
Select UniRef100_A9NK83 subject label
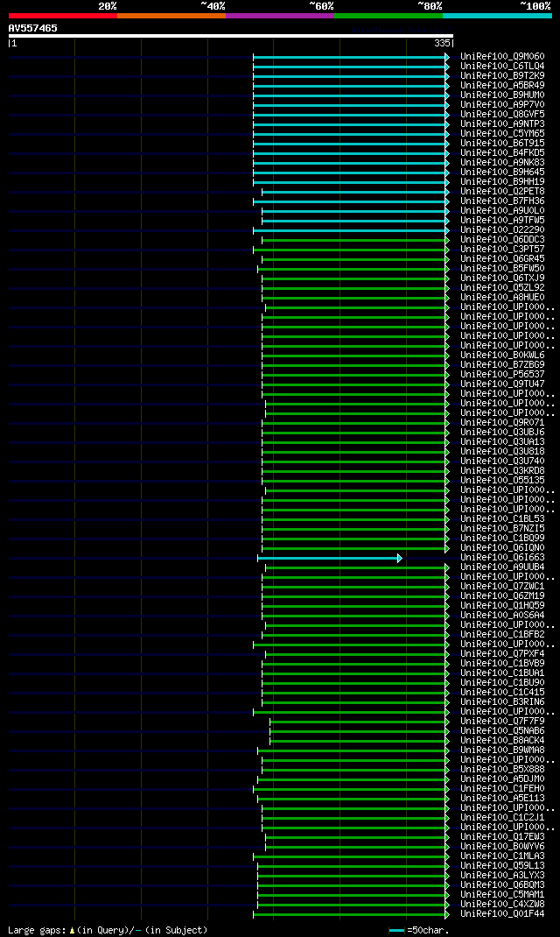coord(502,163)
